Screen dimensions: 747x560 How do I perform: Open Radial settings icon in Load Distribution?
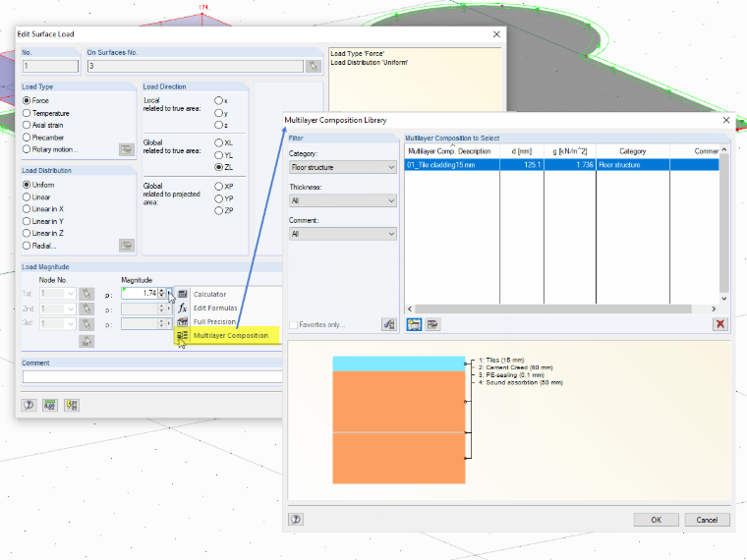coord(126,246)
